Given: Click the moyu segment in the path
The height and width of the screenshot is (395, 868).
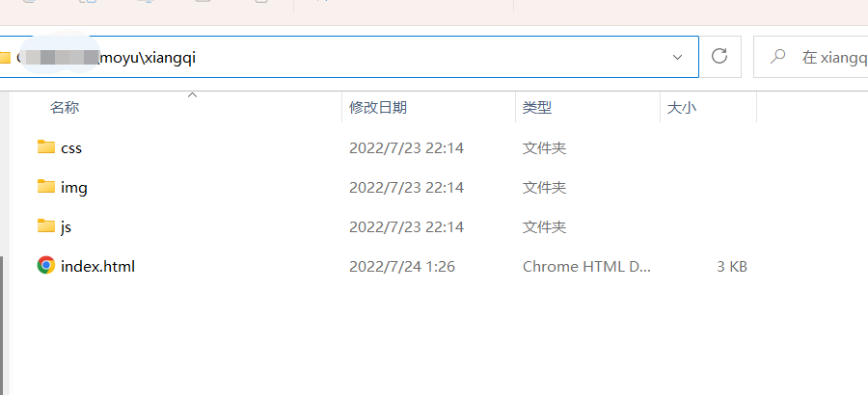Looking at the screenshot, I should (118, 58).
